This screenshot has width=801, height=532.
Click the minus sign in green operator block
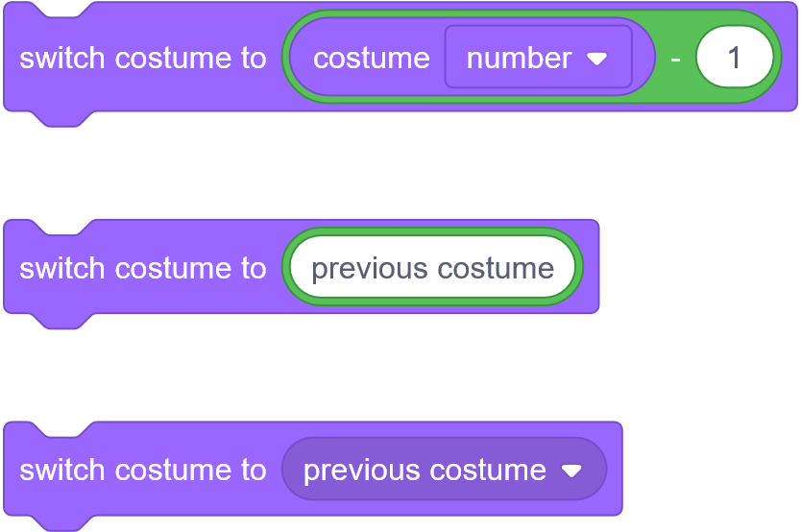[x=675, y=58]
